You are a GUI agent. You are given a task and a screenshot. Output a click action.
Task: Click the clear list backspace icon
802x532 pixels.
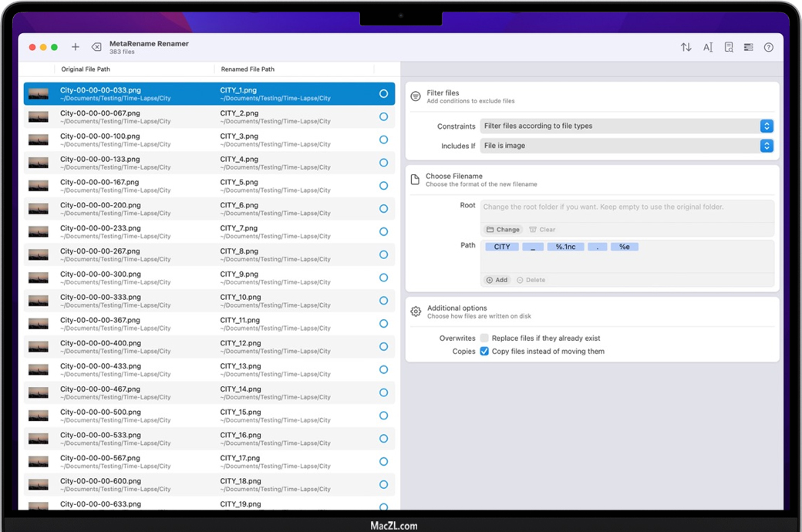pyautogui.click(x=96, y=47)
